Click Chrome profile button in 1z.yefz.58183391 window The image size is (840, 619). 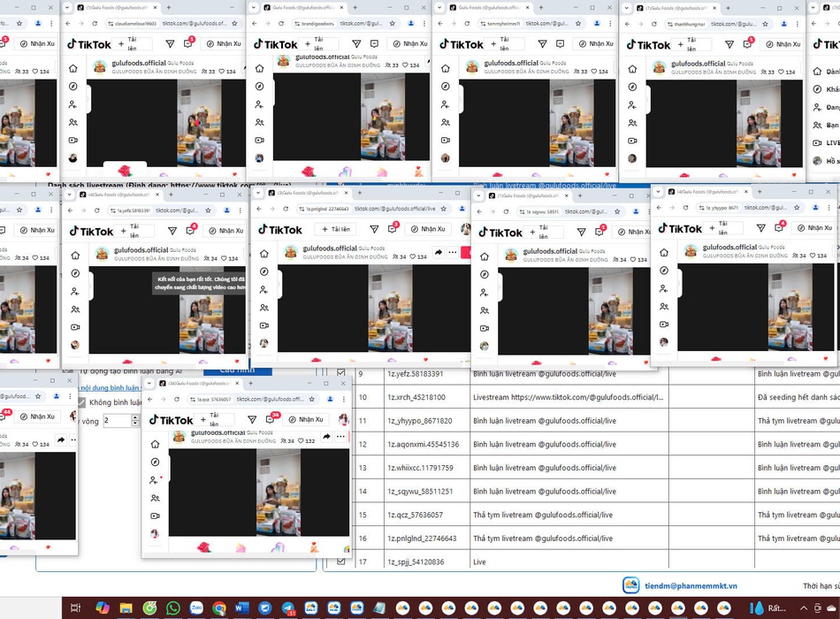point(226,210)
